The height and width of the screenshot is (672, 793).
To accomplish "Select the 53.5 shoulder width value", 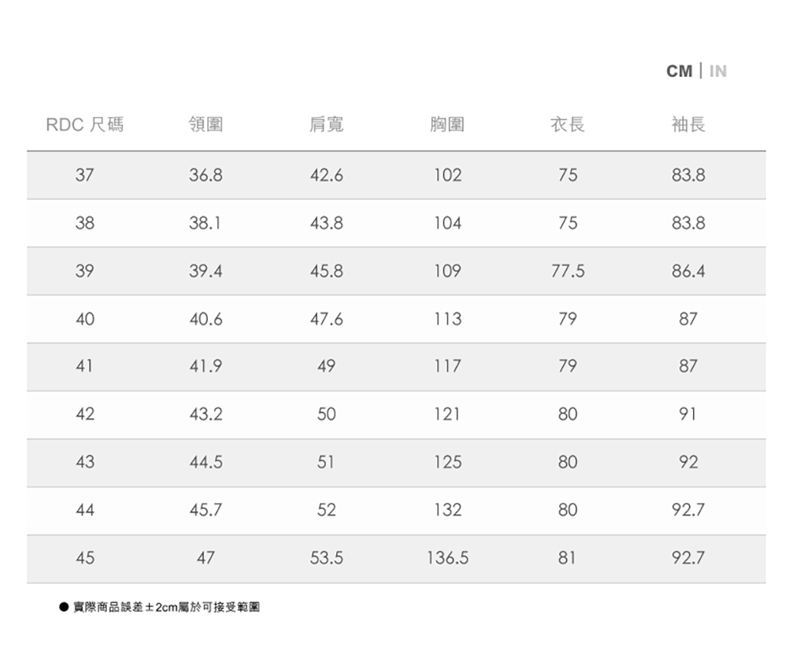I will 327,559.
